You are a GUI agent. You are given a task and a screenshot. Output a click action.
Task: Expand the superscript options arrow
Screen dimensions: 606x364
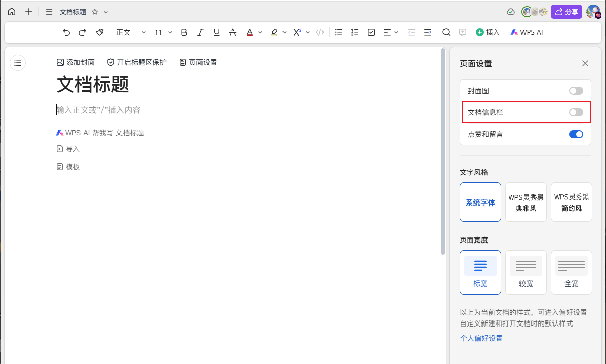coord(308,32)
